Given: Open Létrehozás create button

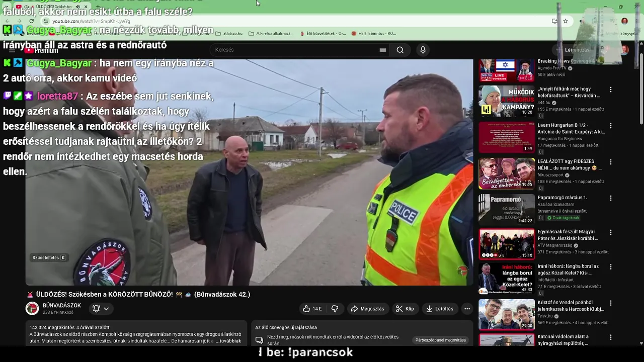Looking at the screenshot, I should (x=572, y=50).
